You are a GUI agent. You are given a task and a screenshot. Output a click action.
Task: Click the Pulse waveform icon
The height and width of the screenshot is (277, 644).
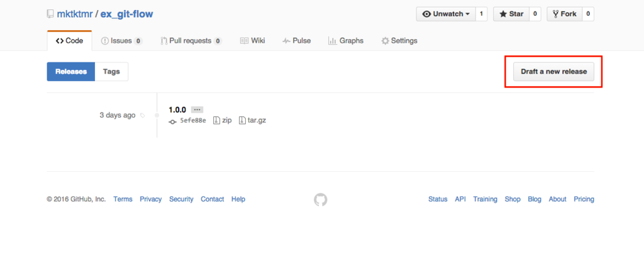286,41
